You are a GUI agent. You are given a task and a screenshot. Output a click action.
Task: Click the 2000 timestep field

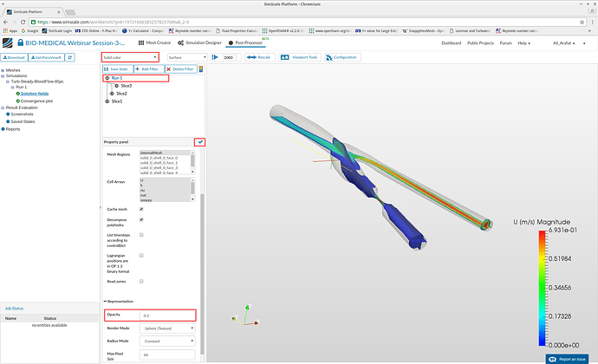[x=231, y=57]
